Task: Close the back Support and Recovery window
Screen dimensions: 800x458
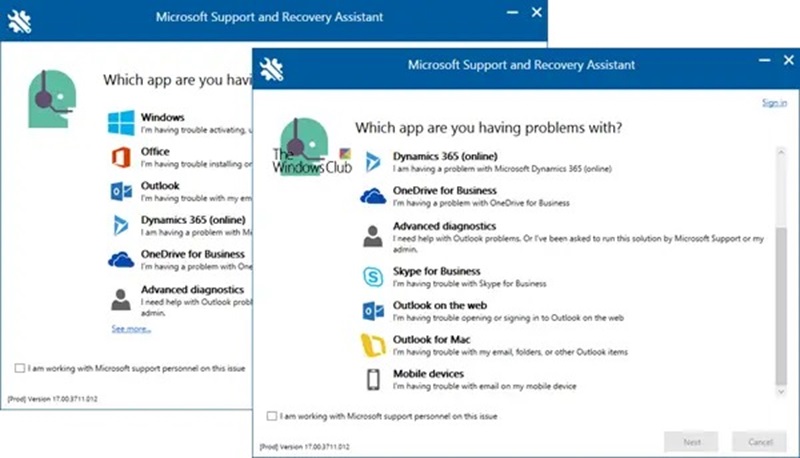Action: coord(537,12)
